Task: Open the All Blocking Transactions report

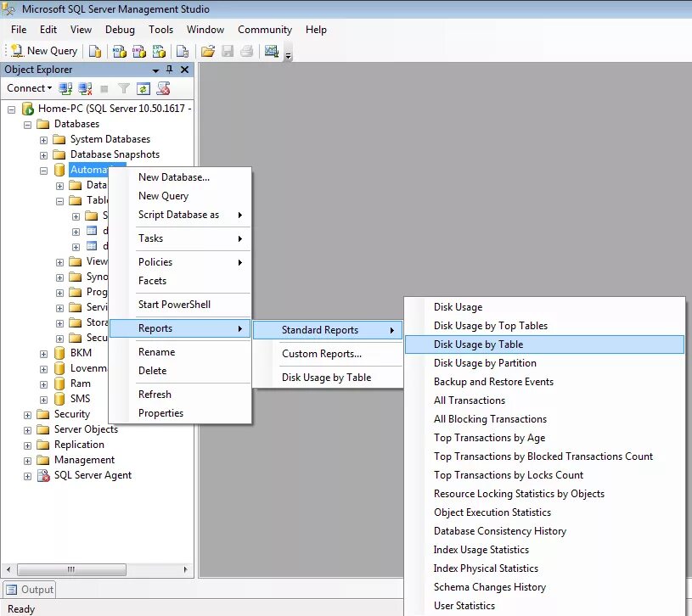Action: [x=544, y=419]
